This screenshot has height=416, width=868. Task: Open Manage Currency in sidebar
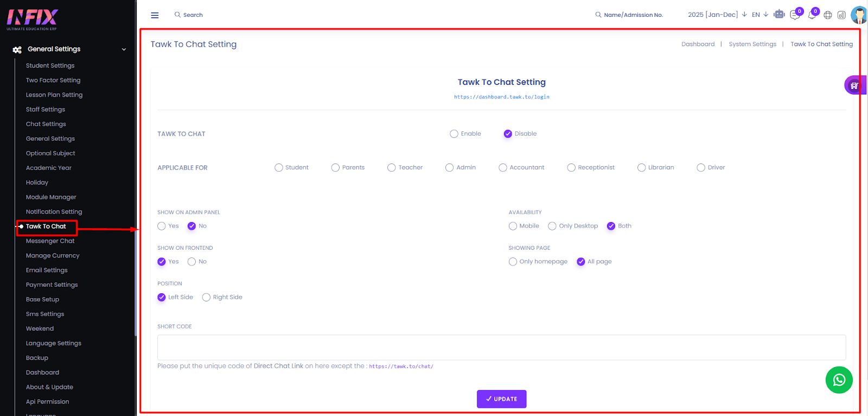tap(53, 256)
